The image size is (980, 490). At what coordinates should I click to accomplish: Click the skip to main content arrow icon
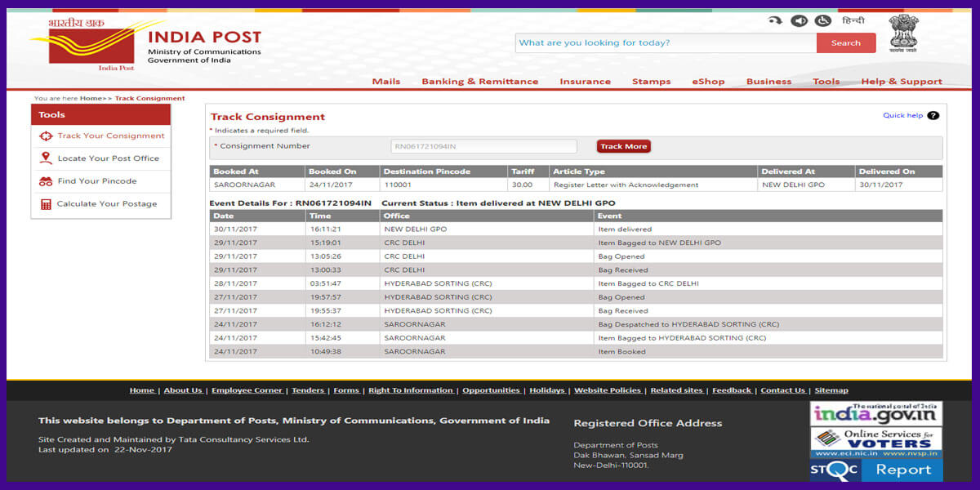(x=774, y=20)
